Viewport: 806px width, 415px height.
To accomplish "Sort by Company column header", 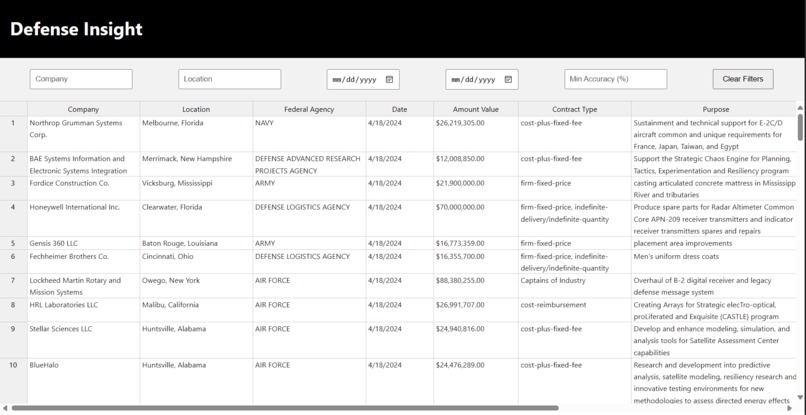I will tap(83, 109).
